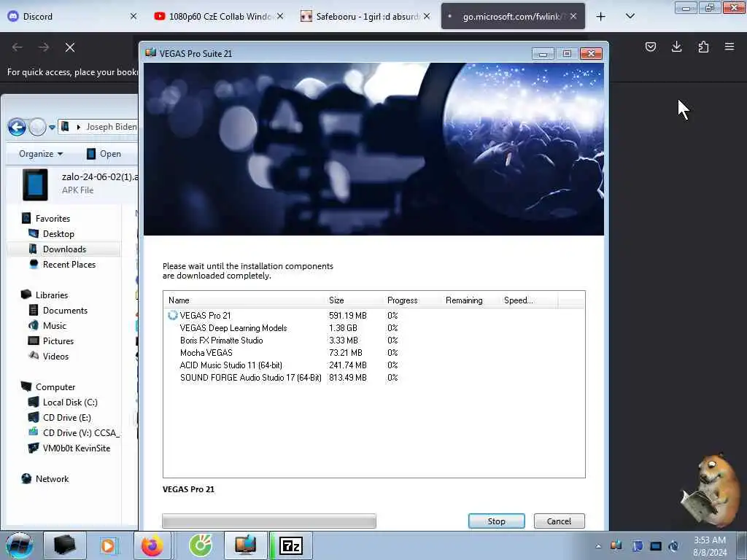Open the media player taskbar icon
Image resolution: width=747 pixels, height=560 pixels.
click(x=108, y=545)
